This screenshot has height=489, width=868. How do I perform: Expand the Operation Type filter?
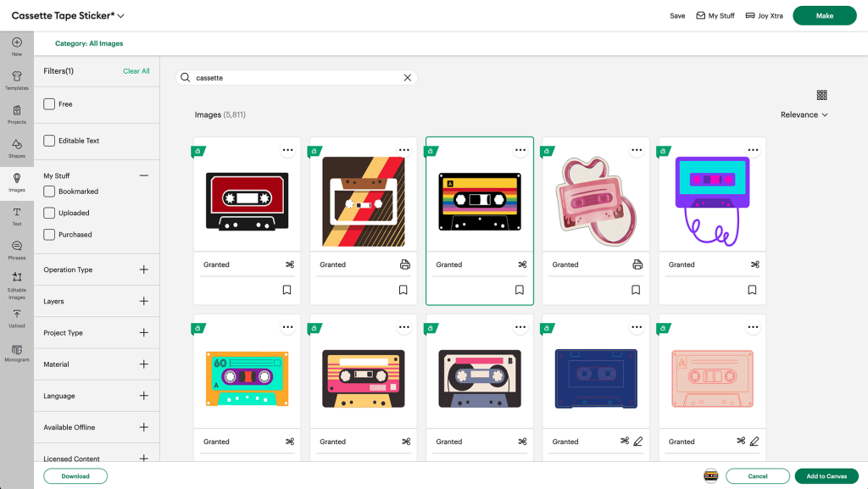[x=143, y=270]
